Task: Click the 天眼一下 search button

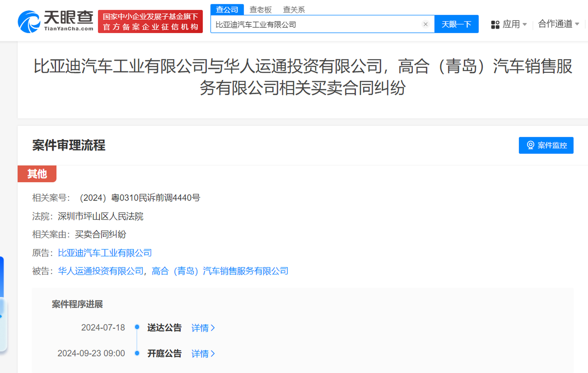Action: pyautogui.click(x=456, y=24)
